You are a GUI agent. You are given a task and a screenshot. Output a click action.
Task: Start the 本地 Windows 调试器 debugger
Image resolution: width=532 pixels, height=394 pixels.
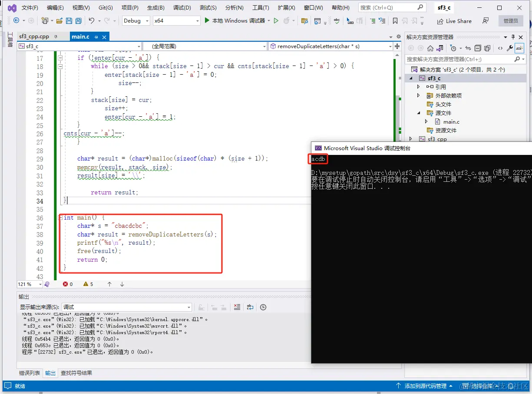click(235, 20)
